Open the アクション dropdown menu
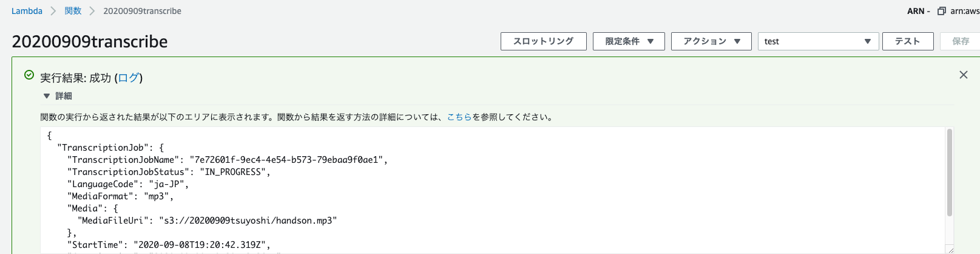 (x=711, y=41)
